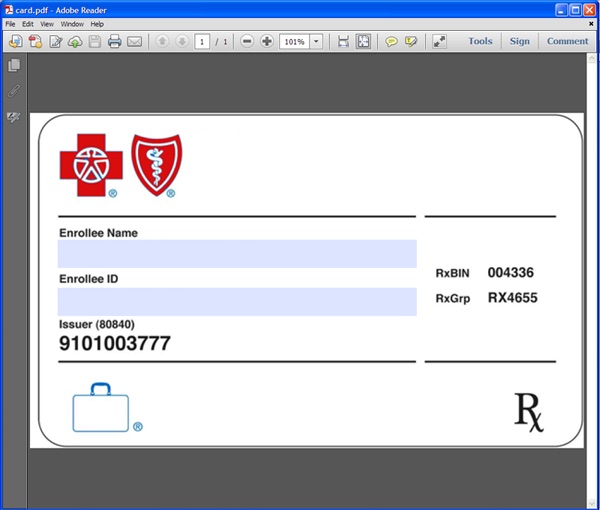The image size is (600, 510).
Task: Show page thumbnails panel icon
Action: (14, 65)
